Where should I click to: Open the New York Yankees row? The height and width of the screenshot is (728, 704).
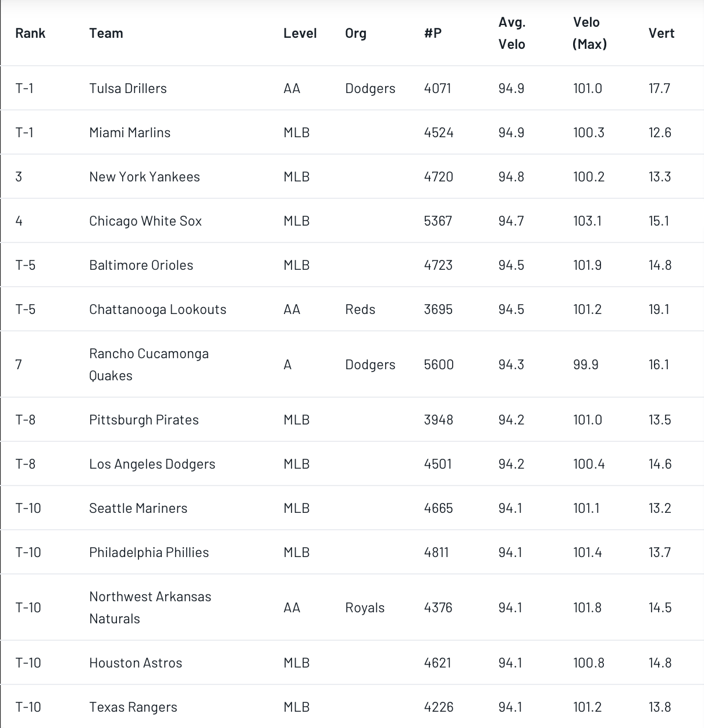[352, 177]
